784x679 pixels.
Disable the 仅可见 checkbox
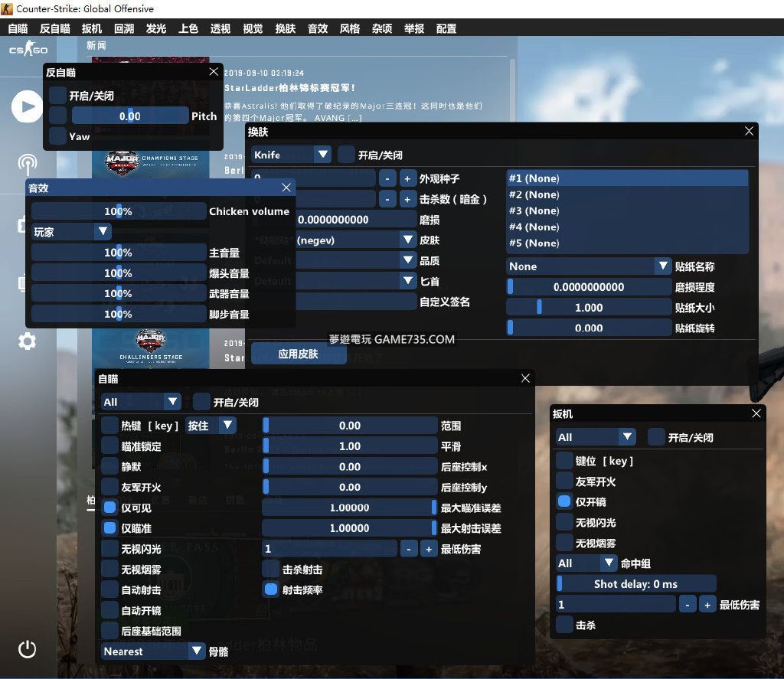click(x=110, y=508)
